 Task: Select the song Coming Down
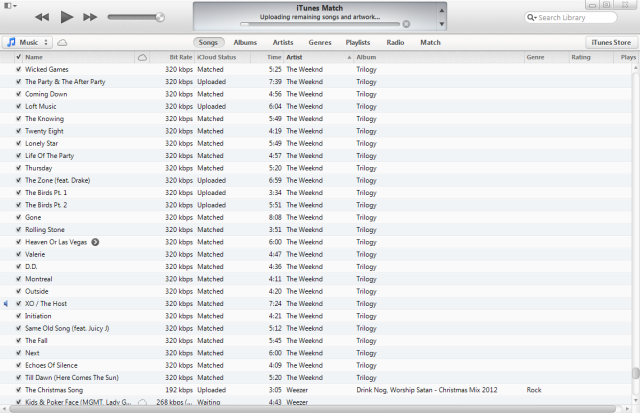(x=46, y=94)
